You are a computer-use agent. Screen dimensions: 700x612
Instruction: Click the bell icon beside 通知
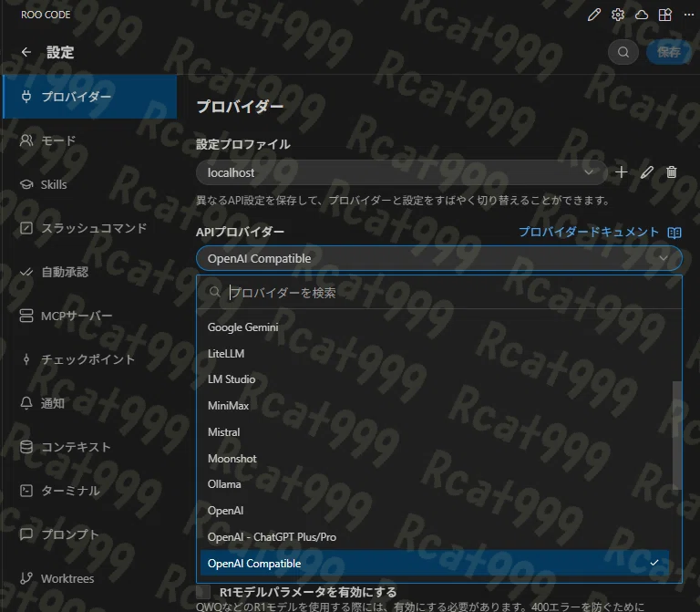pos(26,403)
